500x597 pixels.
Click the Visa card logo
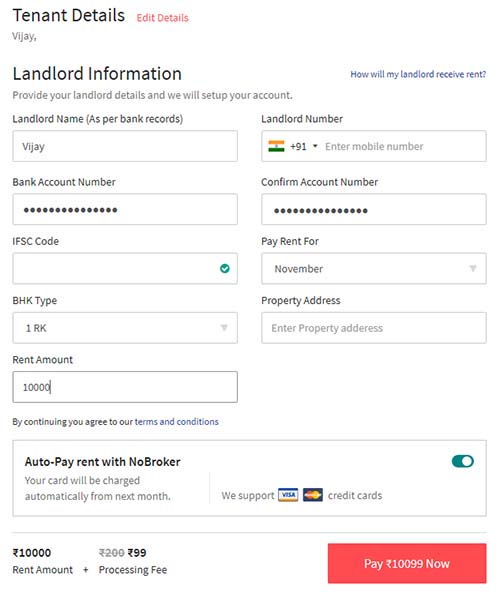[288, 495]
